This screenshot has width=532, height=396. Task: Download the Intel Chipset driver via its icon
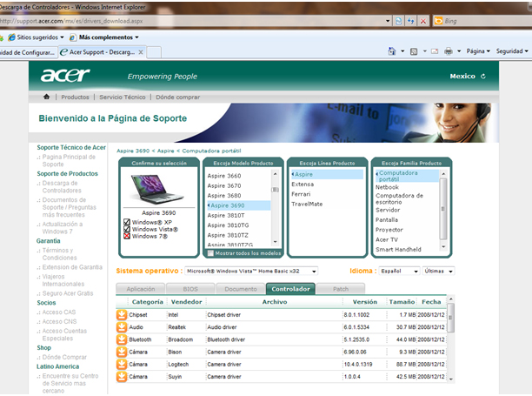point(122,315)
